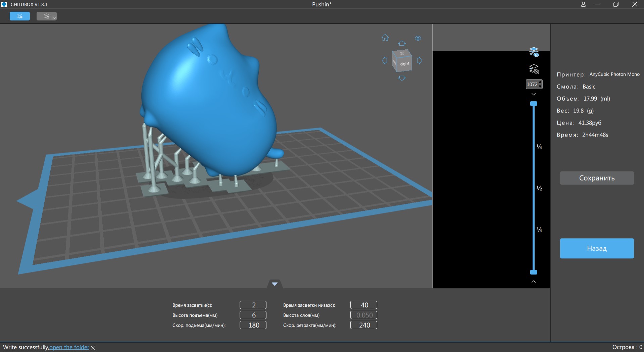This screenshot has width=644, height=352.
Task: Grab the bottom handle of layer slider
Action: pyautogui.click(x=534, y=272)
